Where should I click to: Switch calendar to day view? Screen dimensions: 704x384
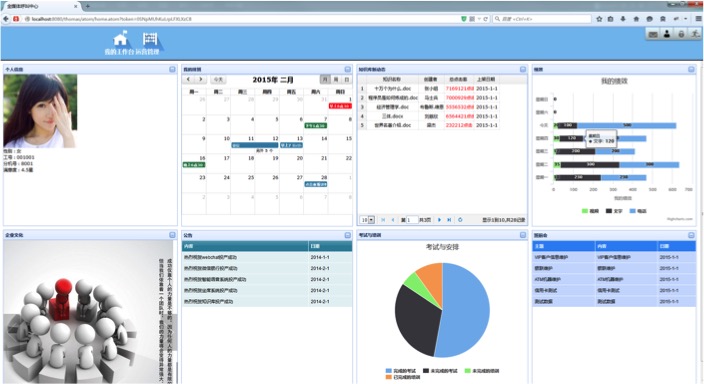[347, 79]
